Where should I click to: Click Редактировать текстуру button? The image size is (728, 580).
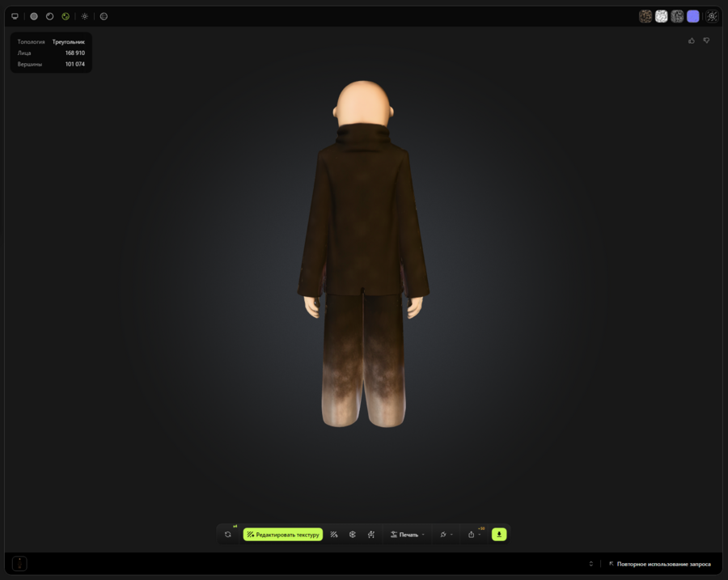tap(283, 535)
